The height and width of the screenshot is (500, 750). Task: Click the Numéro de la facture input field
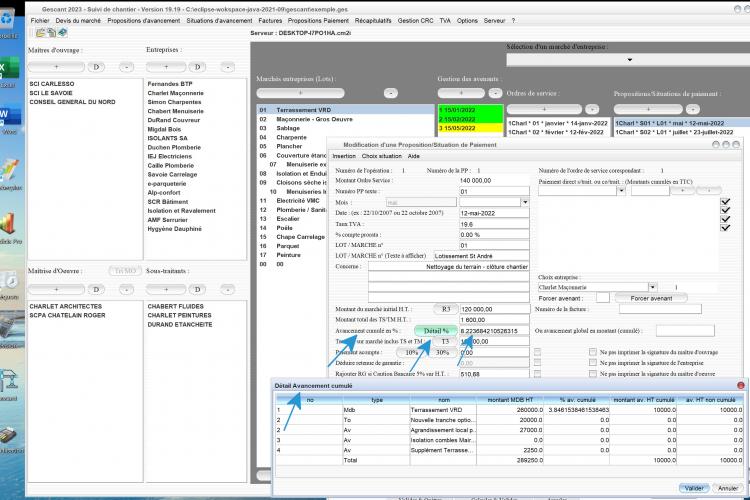pyautogui.click(x=660, y=309)
